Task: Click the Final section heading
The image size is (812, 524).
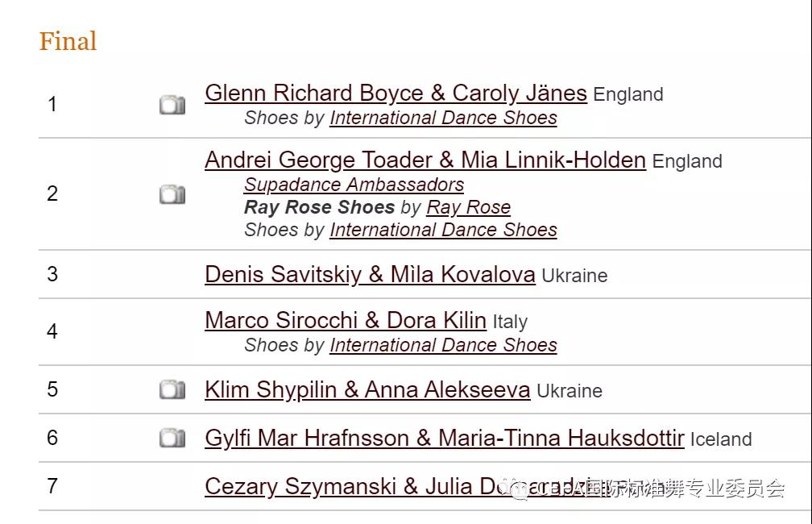Action: [x=68, y=41]
